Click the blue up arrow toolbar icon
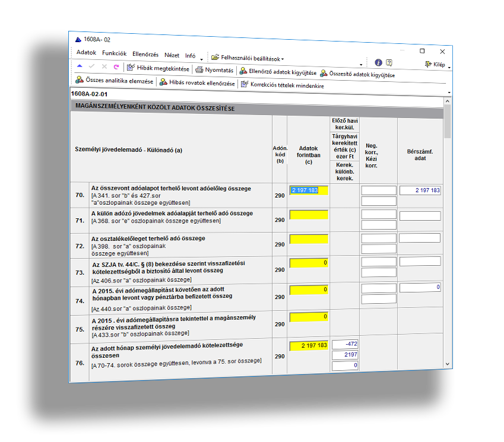The height and width of the screenshot is (442, 504). coord(80,66)
